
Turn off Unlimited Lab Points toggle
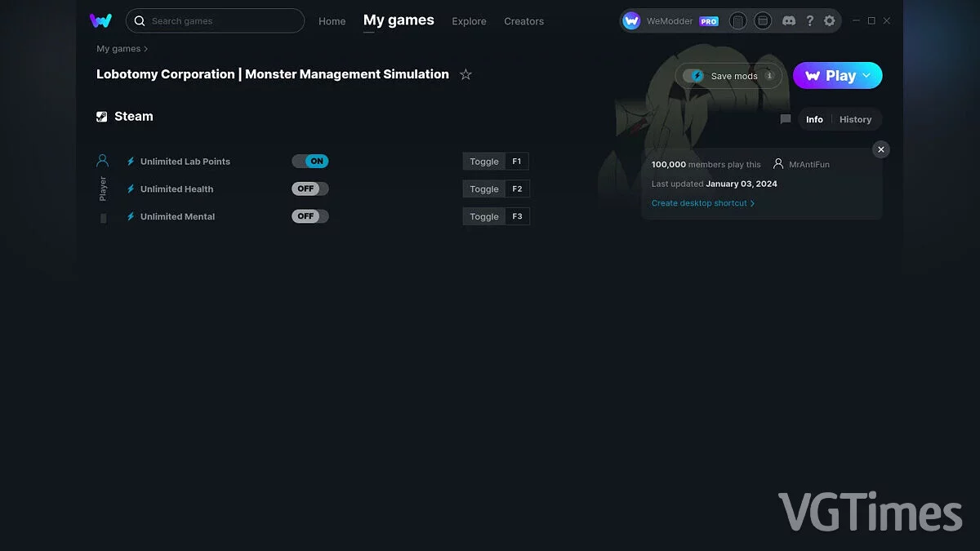pos(310,162)
